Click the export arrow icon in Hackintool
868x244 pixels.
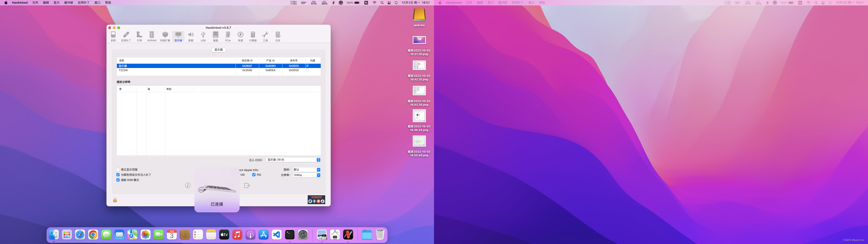point(247,185)
